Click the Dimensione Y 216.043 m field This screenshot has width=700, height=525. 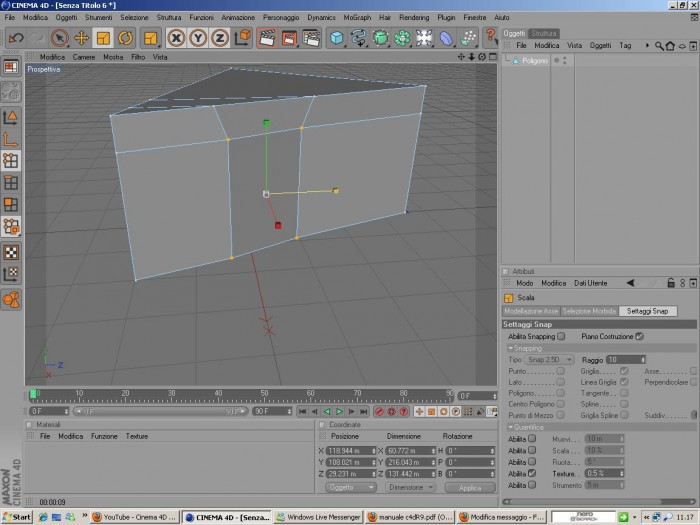[410, 462]
